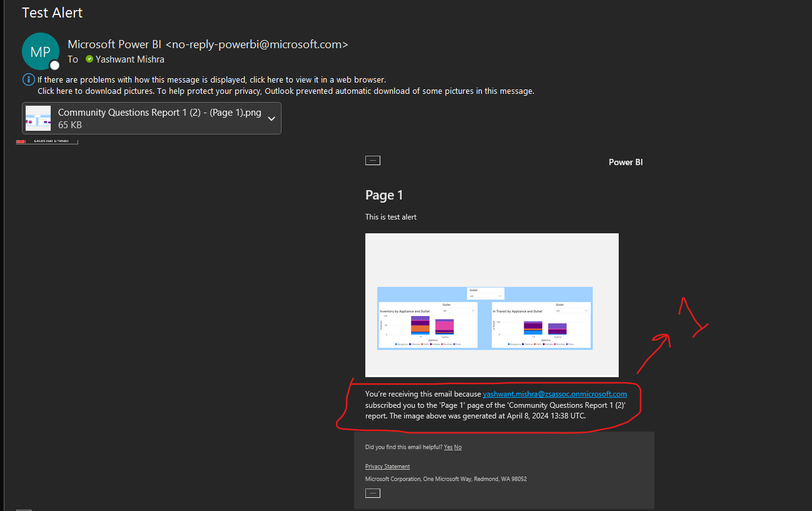Click the info icon beside display message
This screenshot has height=511, width=812.
click(x=28, y=79)
